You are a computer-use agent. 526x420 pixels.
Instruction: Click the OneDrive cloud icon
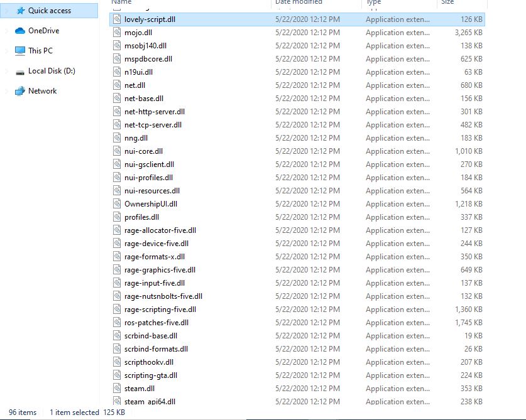point(20,31)
